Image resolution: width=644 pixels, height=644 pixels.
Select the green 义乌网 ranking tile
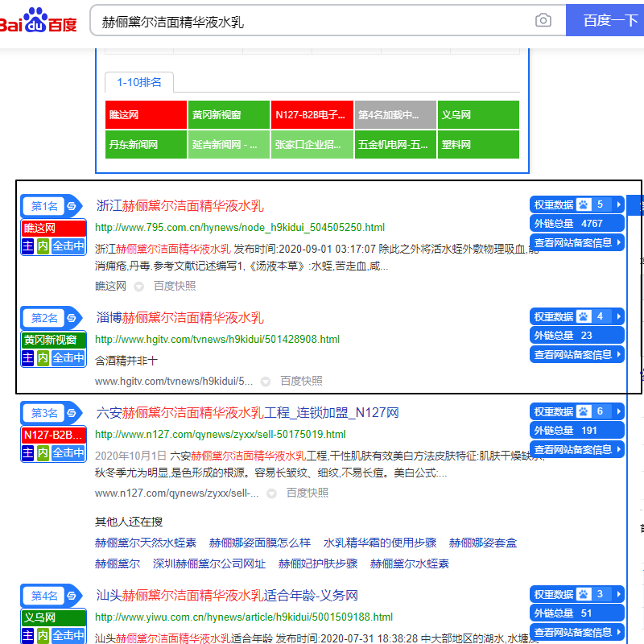point(478,114)
